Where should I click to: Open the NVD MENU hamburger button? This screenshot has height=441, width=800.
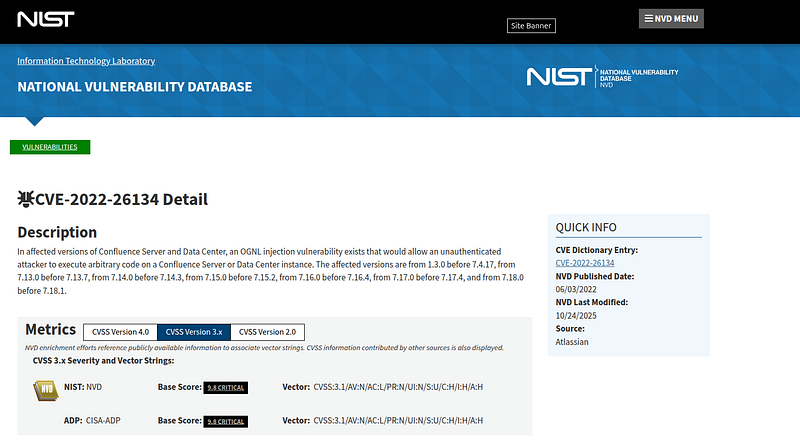[671, 18]
